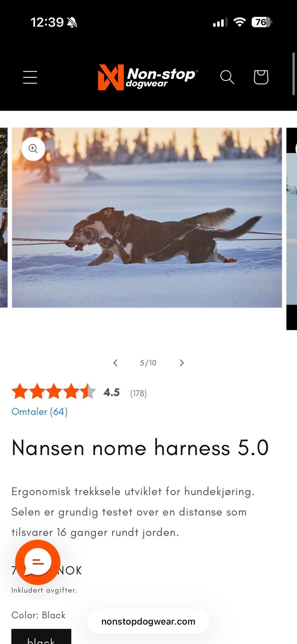Open the main sled dog product image

(x=147, y=218)
